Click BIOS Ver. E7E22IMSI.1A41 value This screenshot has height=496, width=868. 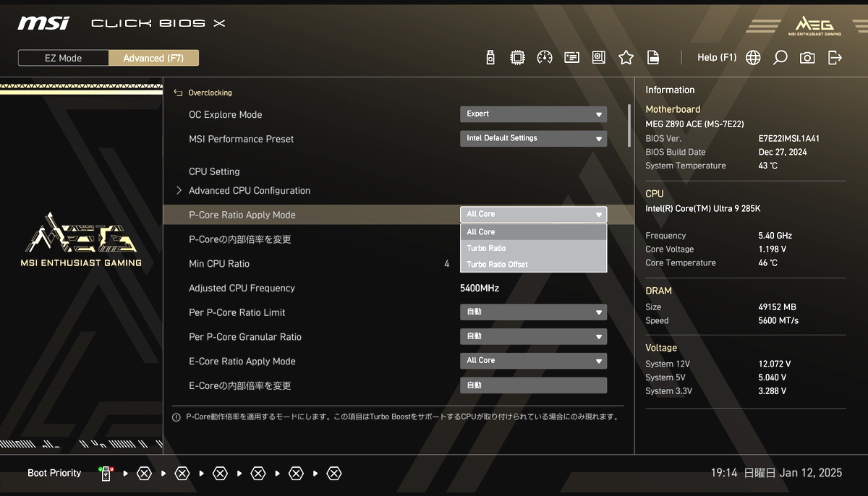point(788,138)
